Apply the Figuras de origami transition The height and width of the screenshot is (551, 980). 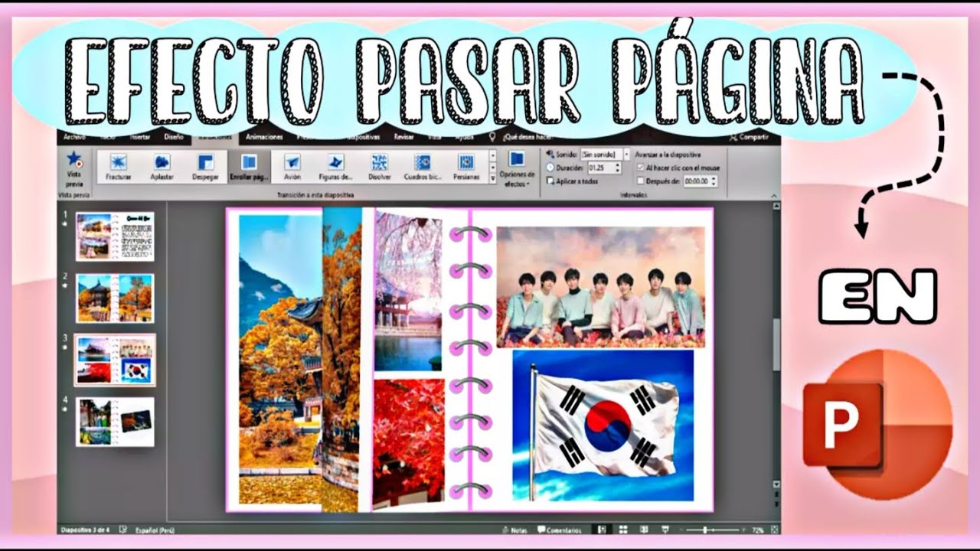point(335,167)
